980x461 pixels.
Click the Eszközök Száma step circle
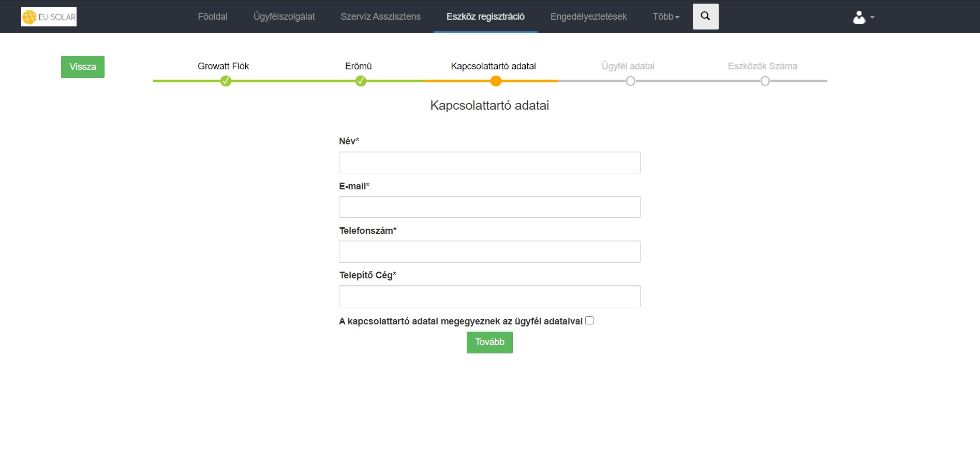[x=765, y=81]
